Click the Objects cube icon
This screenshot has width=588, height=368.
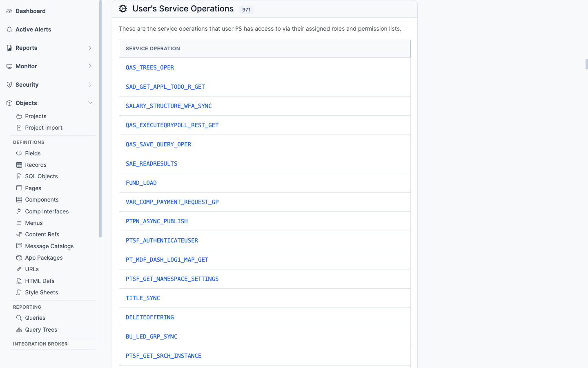point(9,103)
